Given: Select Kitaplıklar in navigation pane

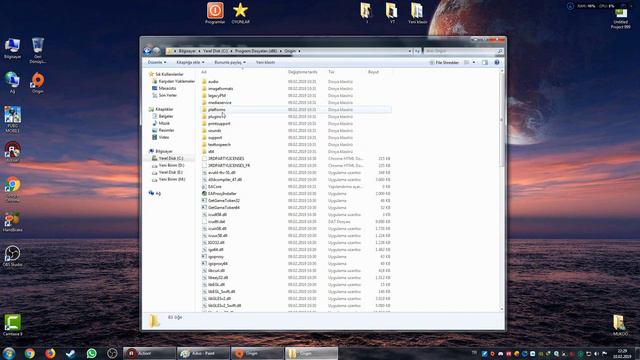Looking at the screenshot, I should tap(164, 109).
